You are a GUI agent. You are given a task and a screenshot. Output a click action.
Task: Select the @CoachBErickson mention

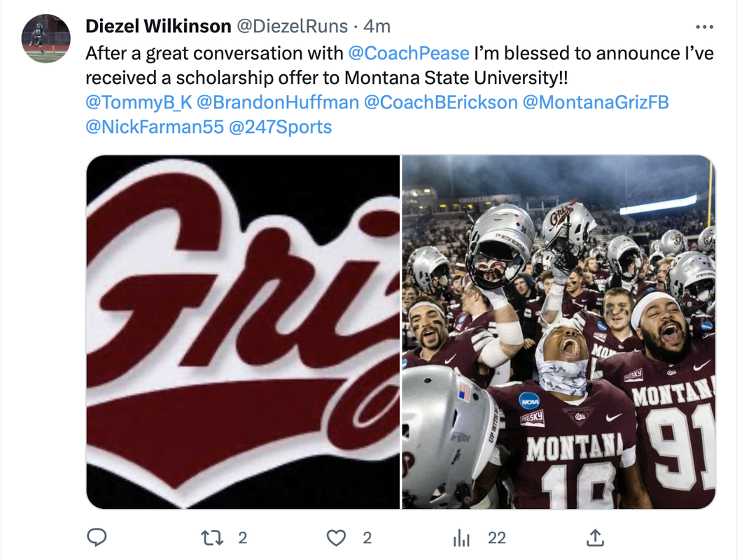tap(440, 102)
